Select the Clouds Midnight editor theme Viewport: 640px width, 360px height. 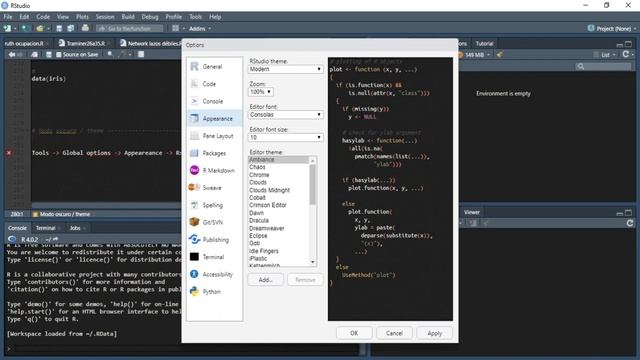[278, 190]
